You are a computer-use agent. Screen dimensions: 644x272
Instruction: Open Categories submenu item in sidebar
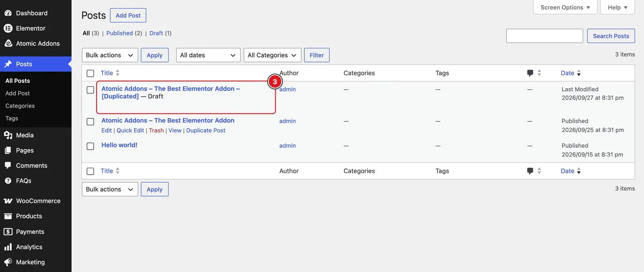tap(20, 106)
